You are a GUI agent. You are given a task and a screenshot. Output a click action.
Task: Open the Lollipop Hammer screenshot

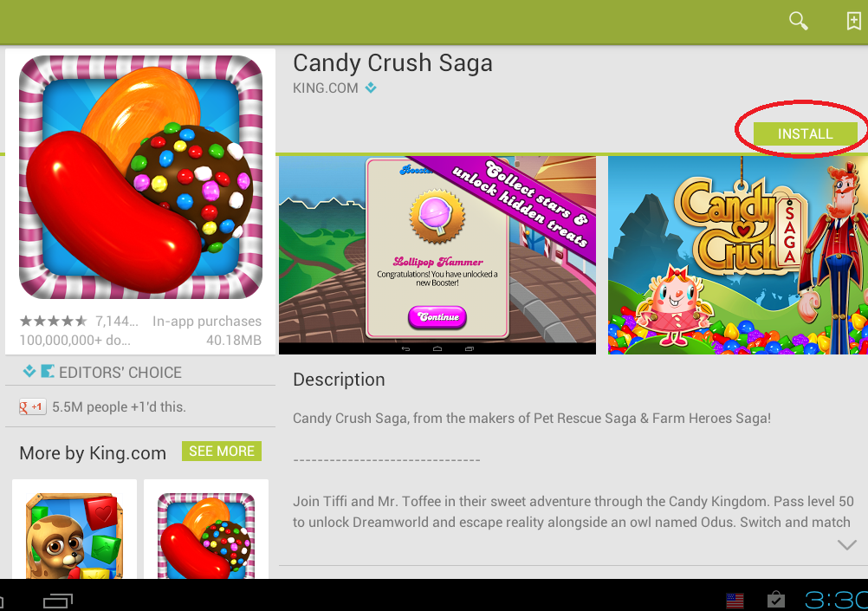437,256
